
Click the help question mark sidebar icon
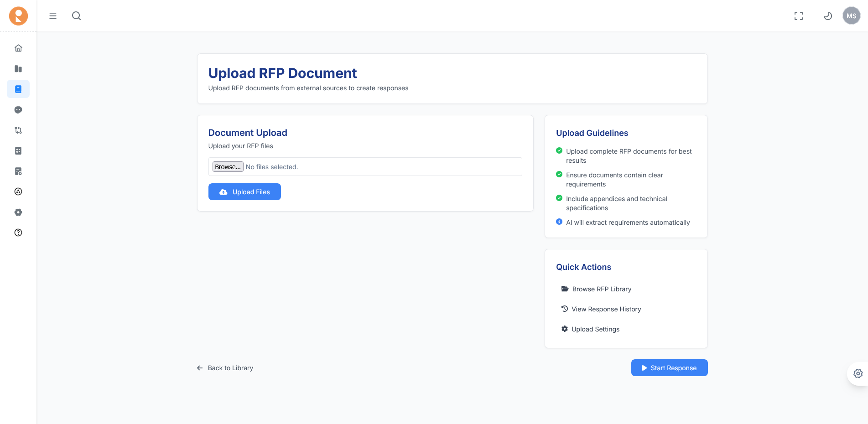18,233
